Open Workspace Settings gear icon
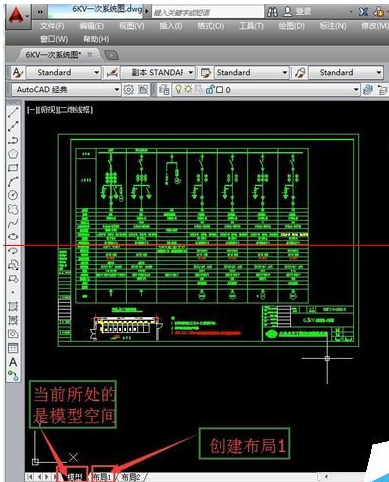This screenshot has height=482, width=389. (129, 89)
